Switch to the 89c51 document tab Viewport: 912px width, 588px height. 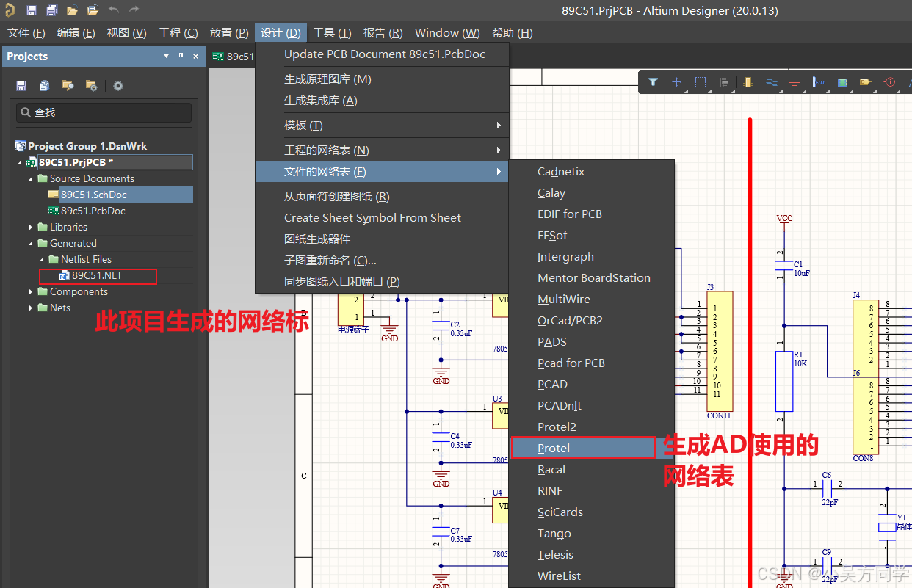point(233,57)
